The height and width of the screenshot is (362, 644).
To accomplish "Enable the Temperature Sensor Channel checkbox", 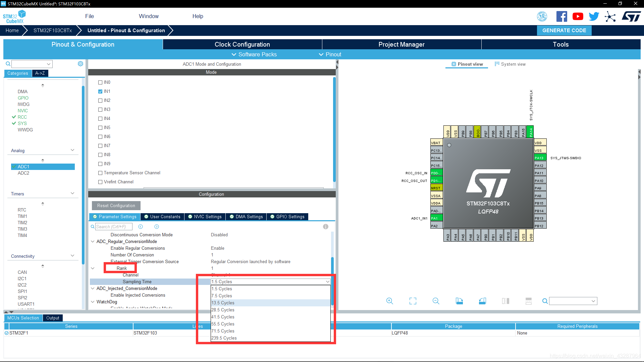I will pyautogui.click(x=100, y=173).
